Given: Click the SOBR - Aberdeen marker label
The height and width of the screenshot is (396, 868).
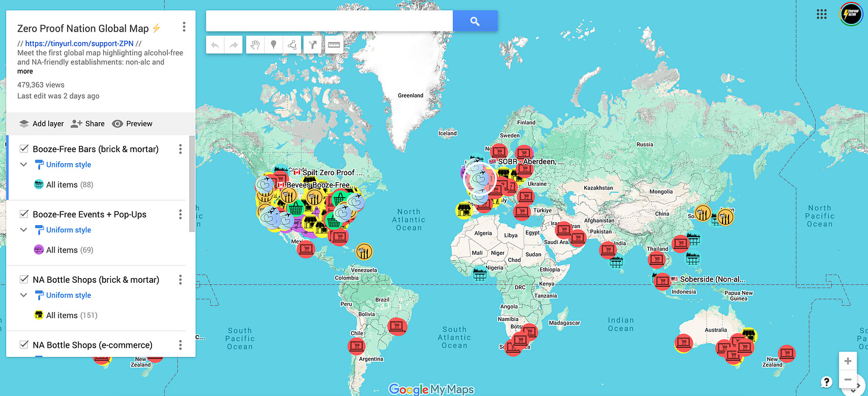Looking at the screenshot, I should 531,161.
